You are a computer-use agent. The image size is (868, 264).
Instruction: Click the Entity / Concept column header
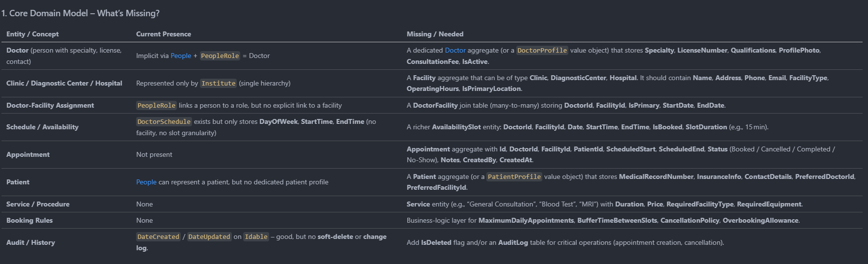[32, 34]
